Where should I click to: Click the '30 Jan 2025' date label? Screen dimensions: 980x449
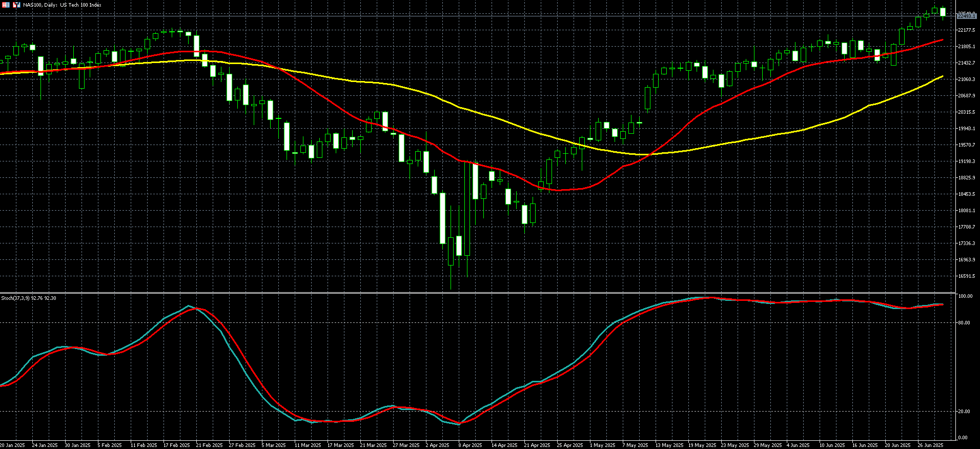point(77,445)
